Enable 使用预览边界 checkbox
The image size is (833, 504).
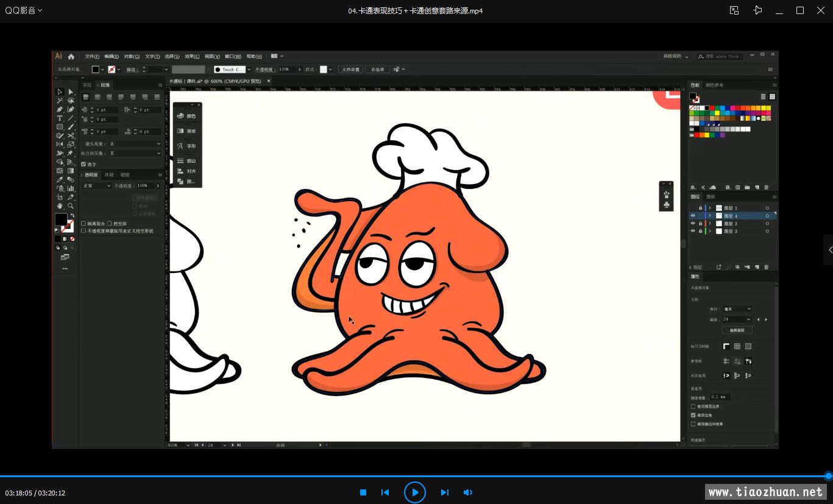[693, 406]
